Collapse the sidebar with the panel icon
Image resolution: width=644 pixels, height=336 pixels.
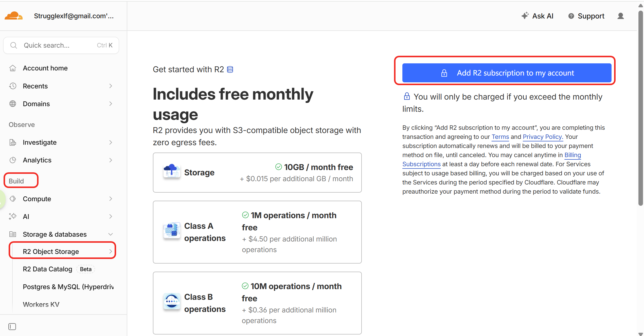point(12,327)
